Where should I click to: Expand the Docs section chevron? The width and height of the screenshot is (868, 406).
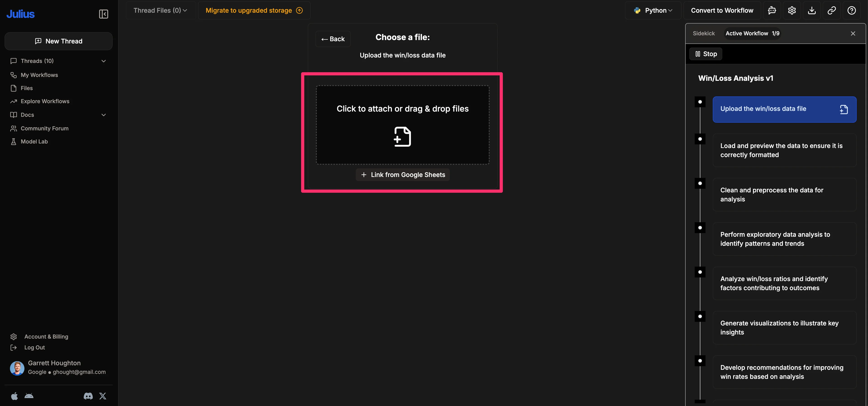pyautogui.click(x=103, y=115)
